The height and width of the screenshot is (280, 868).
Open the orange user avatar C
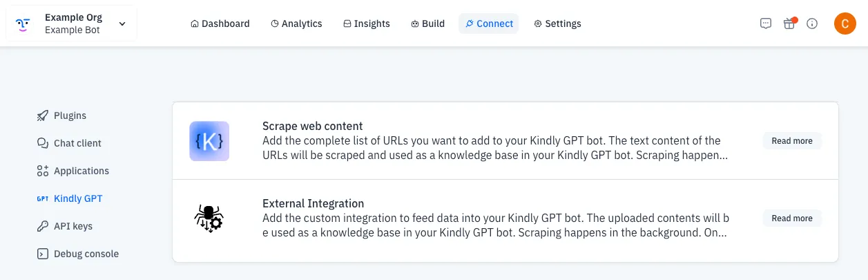[x=845, y=24]
